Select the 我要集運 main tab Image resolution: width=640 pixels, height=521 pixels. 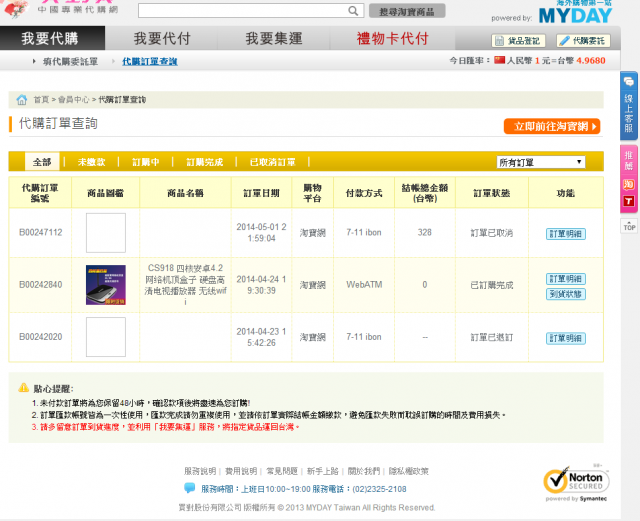(274, 38)
